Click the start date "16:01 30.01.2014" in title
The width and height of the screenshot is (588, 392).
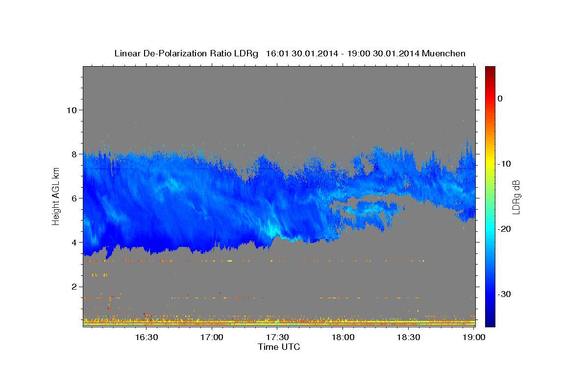coord(302,53)
